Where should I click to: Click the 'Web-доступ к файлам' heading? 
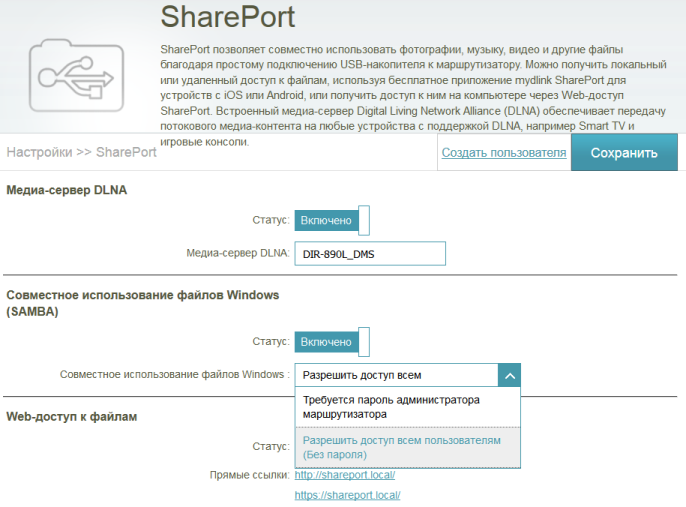[x=72, y=416]
